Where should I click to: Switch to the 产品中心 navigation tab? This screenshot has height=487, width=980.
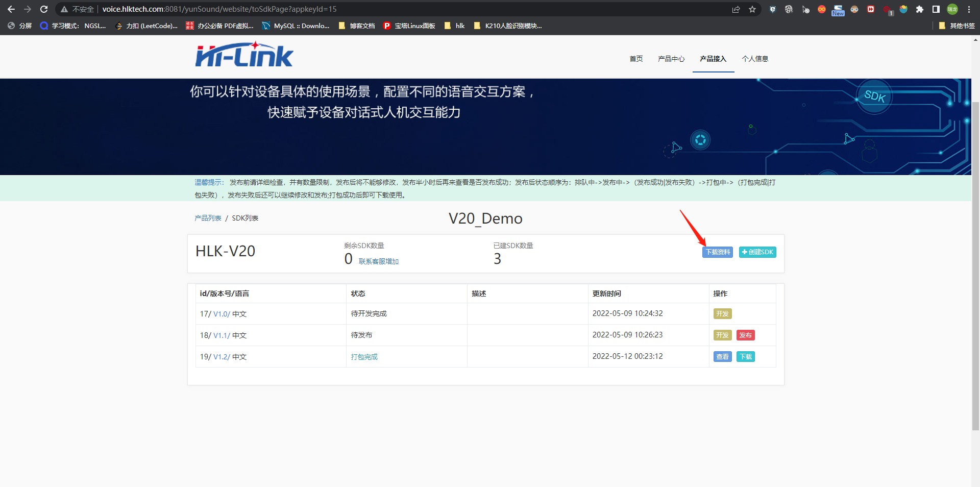pos(671,59)
